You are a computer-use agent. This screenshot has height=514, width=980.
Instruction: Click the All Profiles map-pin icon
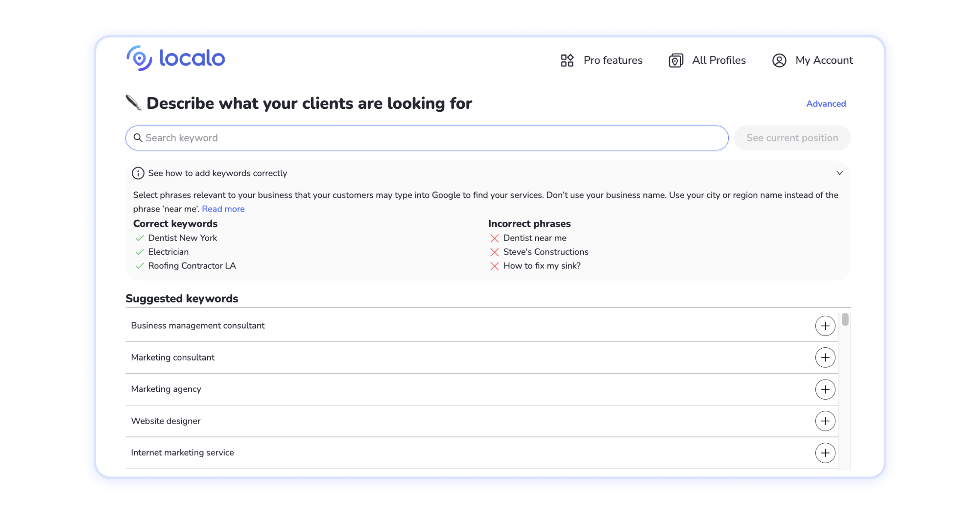[x=676, y=60]
